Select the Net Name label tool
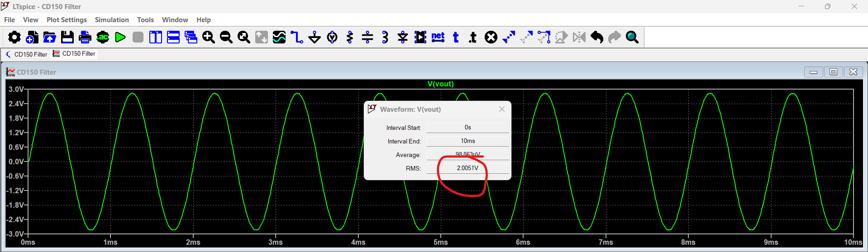Viewport: 868px width, 252px height. coord(438,37)
